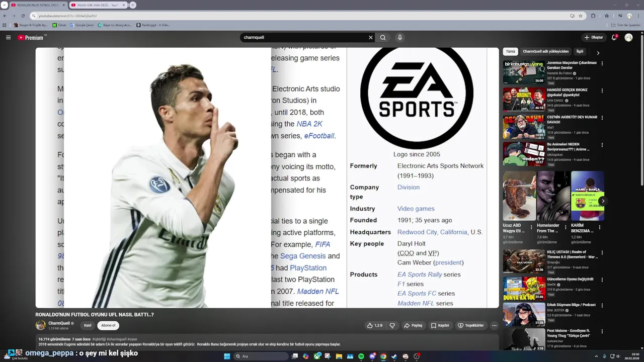
Task: Open options for Bu Animeleri NEDEN video
Action: pos(602,145)
